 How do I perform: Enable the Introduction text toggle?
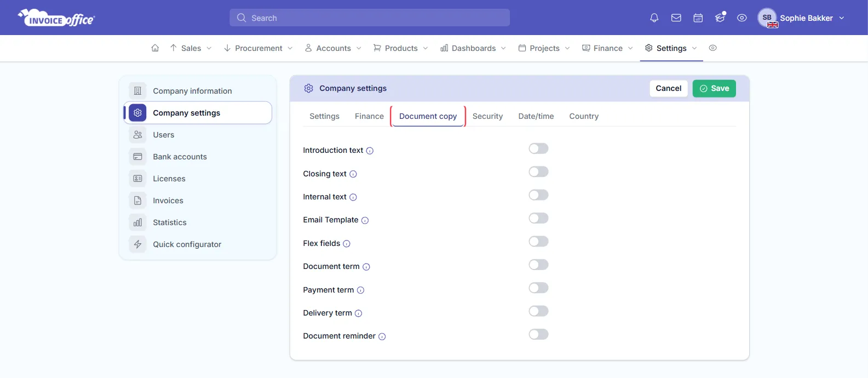pyautogui.click(x=538, y=148)
